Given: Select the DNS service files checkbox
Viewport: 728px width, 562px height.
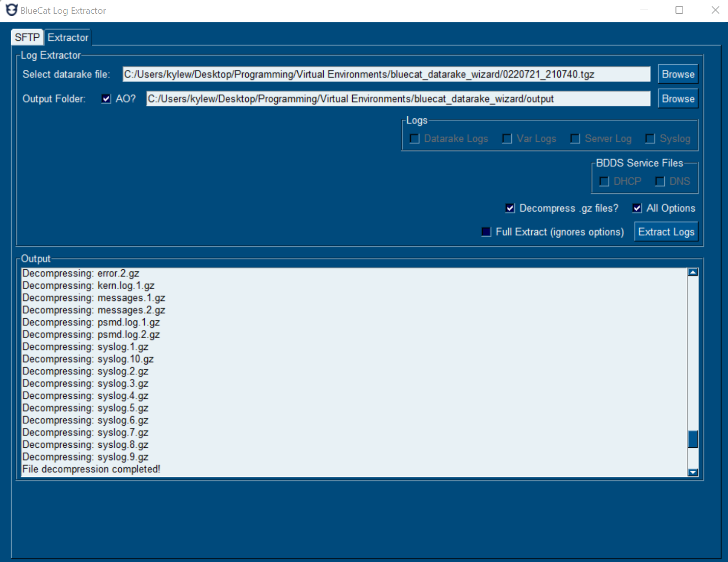Looking at the screenshot, I should tap(660, 181).
